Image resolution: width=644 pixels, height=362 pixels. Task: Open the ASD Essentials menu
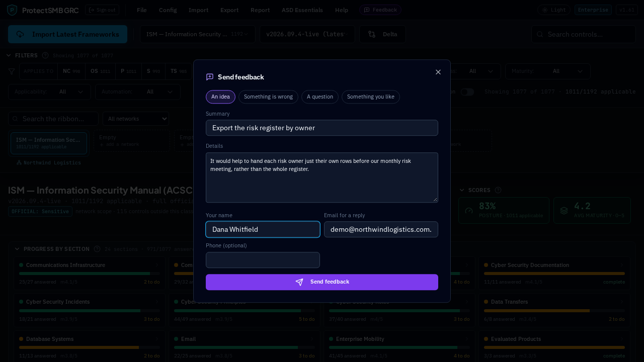click(x=302, y=10)
